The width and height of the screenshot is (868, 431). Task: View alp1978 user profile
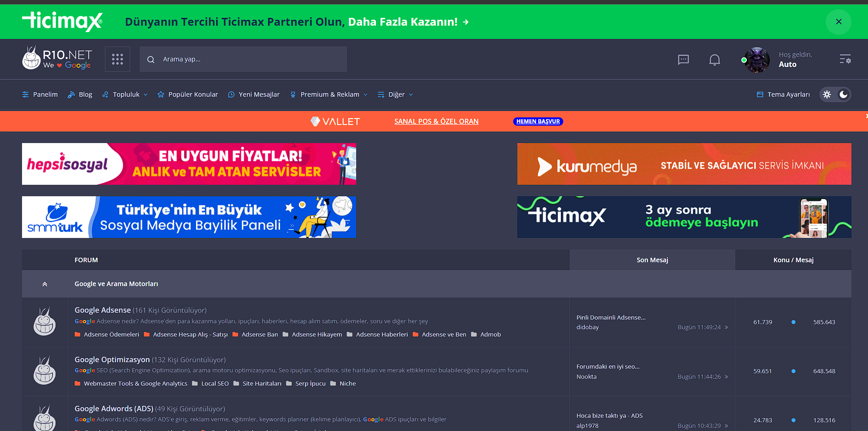588,426
